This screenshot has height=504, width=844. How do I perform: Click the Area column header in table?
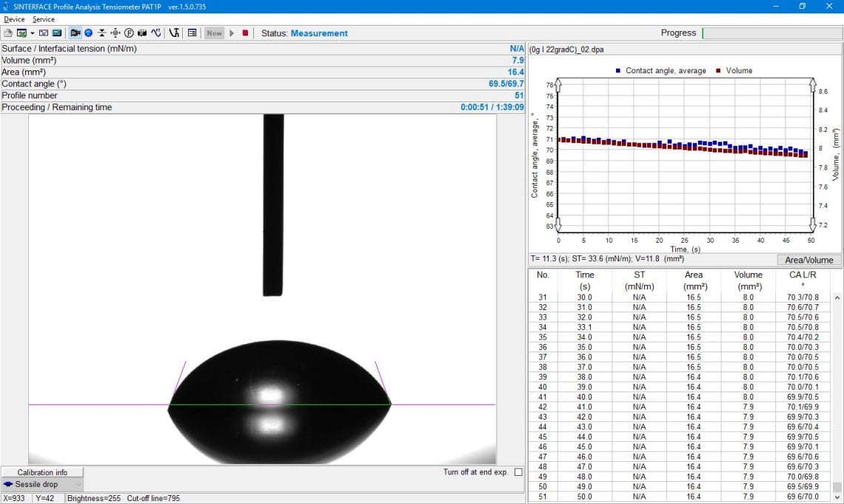coord(694,280)
